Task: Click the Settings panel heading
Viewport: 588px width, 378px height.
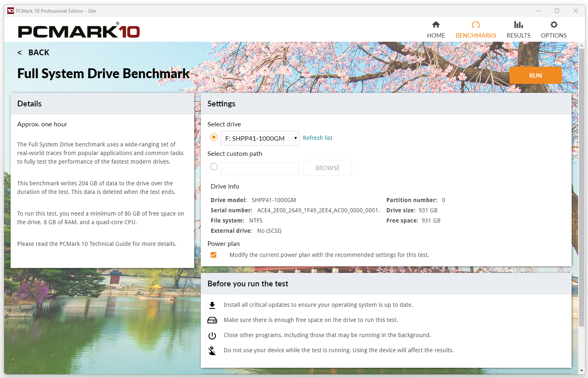Action: pos(221,104)
